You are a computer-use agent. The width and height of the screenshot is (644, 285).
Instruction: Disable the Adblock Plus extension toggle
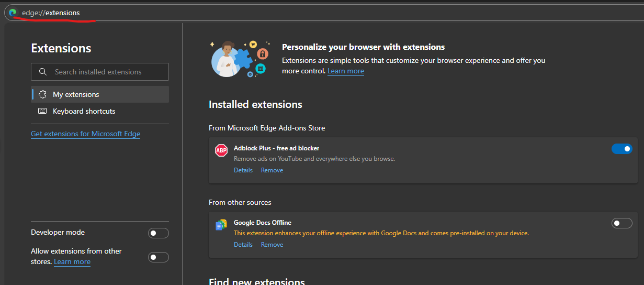[x=622, y=149]
